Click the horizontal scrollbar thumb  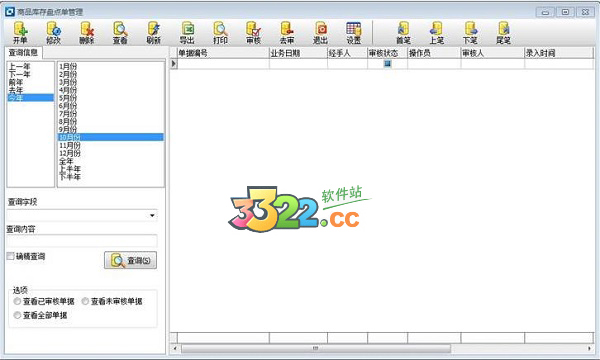coord(316,348)
